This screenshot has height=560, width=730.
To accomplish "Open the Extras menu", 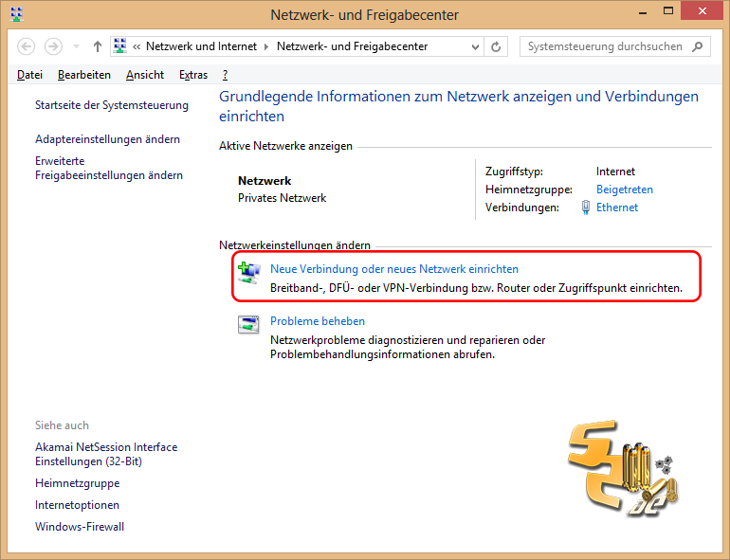I will [193, 75].
